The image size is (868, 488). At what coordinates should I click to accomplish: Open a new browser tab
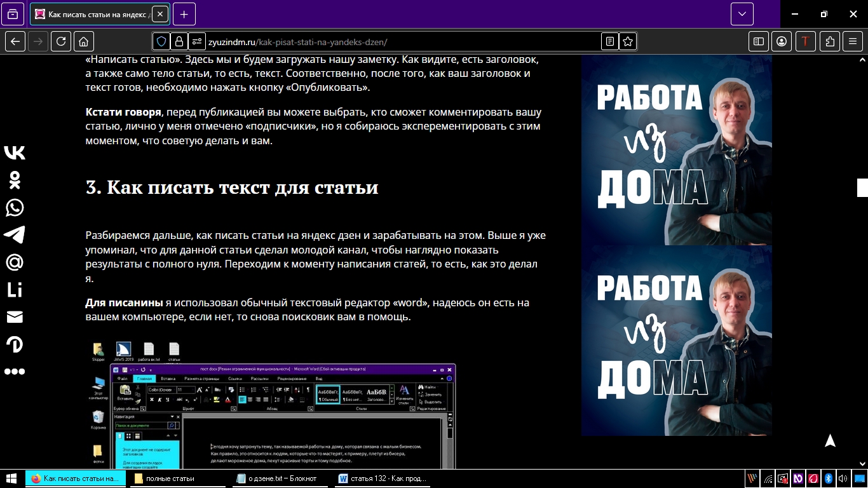[184, 13]
